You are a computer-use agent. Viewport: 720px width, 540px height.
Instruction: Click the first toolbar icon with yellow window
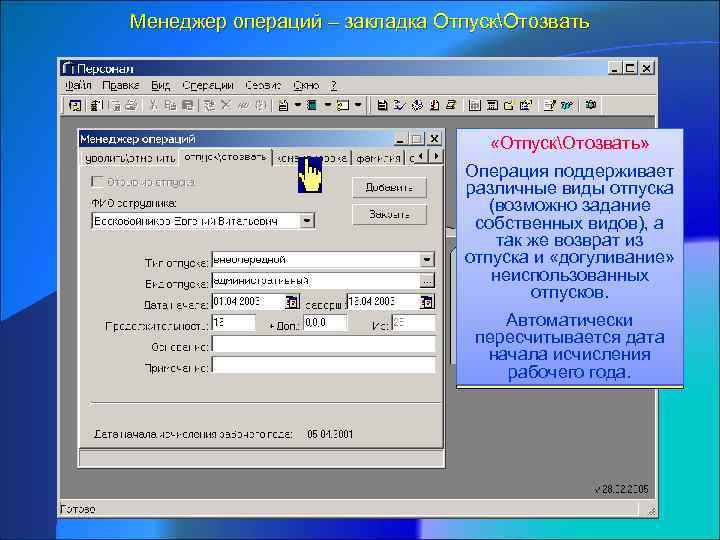(74, 105)
